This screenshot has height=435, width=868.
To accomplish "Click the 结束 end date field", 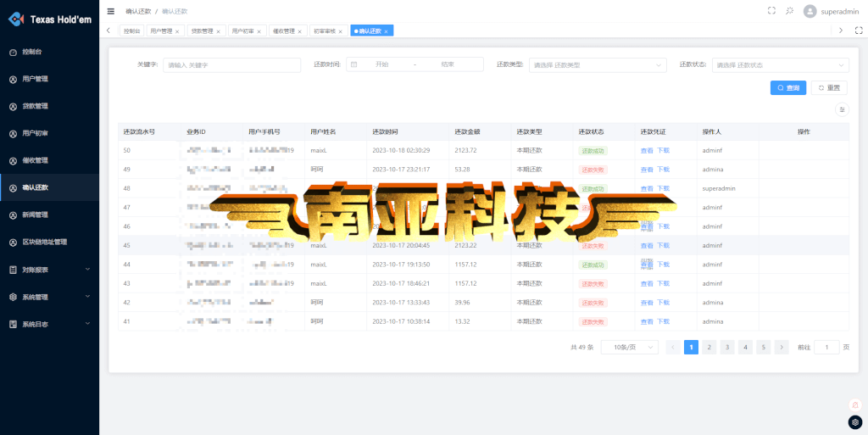I will coord(448,64).
